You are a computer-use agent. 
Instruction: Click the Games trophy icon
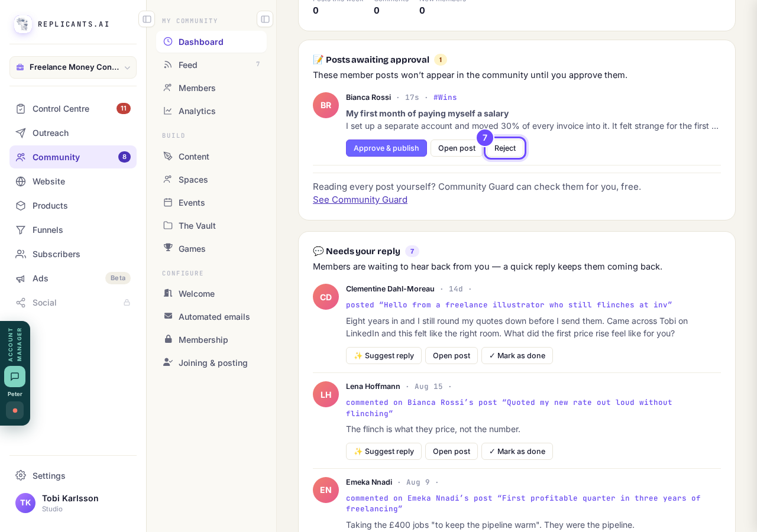click(x=168, y=248)
